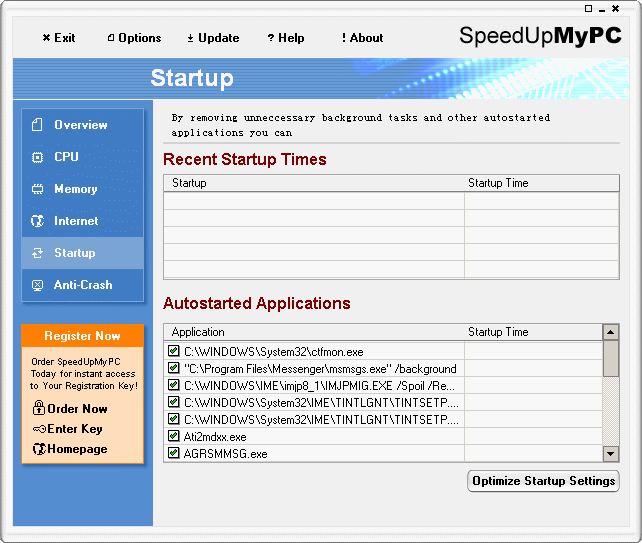Click Startup column header in Recent Startup Times
Screen dimensions: 642x543
[x=314, y=183]
